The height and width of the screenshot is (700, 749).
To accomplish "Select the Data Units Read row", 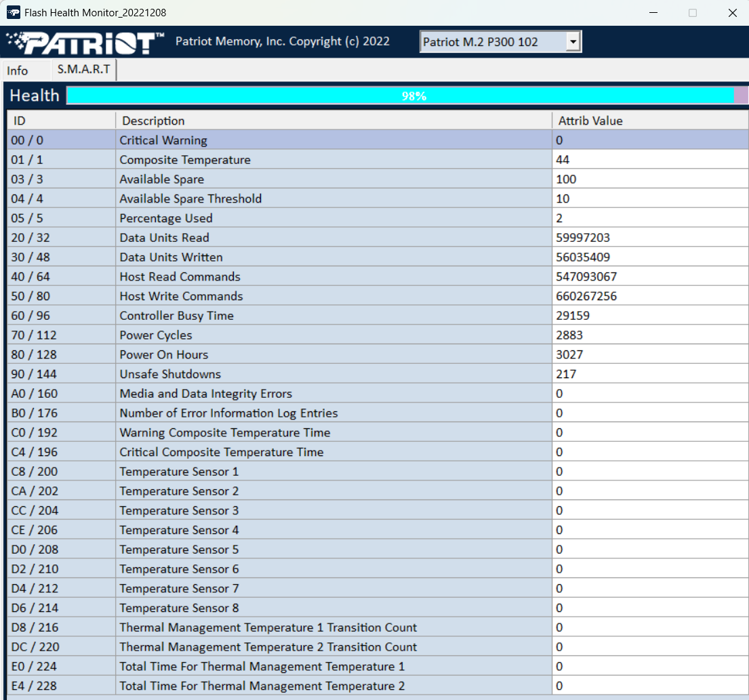I will tap(378, 238).
